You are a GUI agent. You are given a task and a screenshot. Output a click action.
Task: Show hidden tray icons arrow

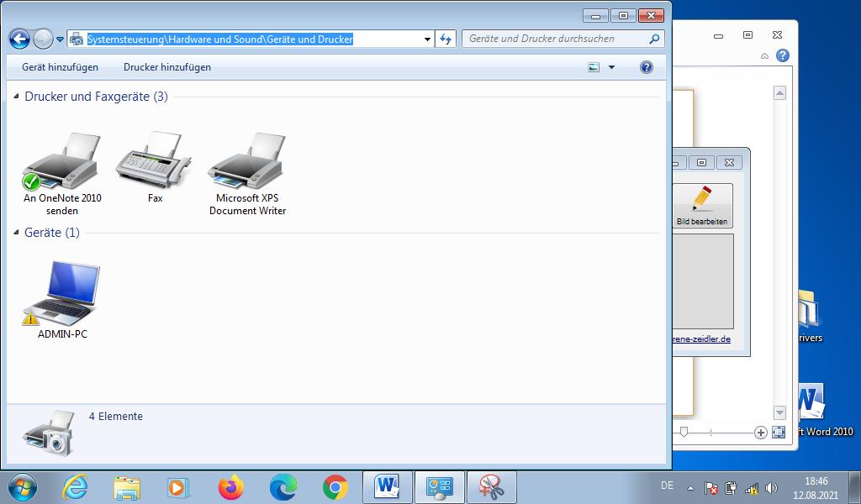pos(691,487)
